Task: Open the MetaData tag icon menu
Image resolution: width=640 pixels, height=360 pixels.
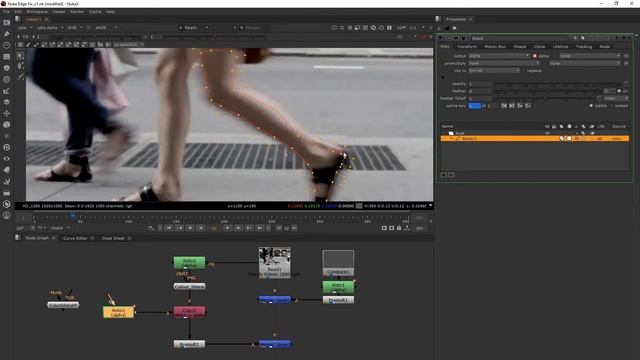Action: [7, 170]
